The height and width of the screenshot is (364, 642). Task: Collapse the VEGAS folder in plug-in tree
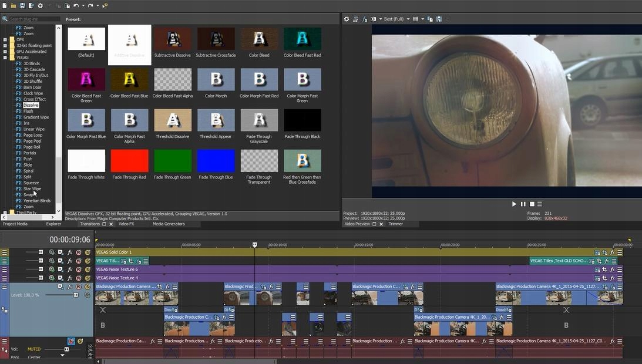(x=5, y=58)
